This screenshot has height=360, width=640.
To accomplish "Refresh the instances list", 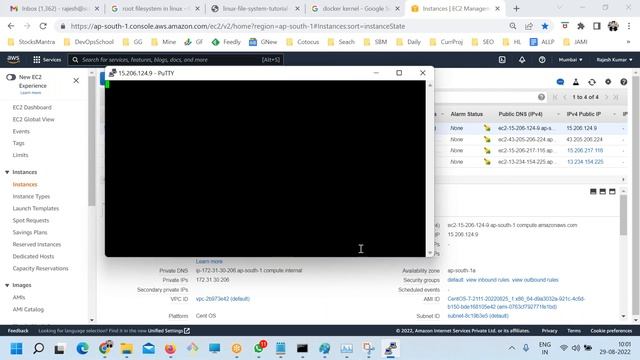I will point(592,82).
